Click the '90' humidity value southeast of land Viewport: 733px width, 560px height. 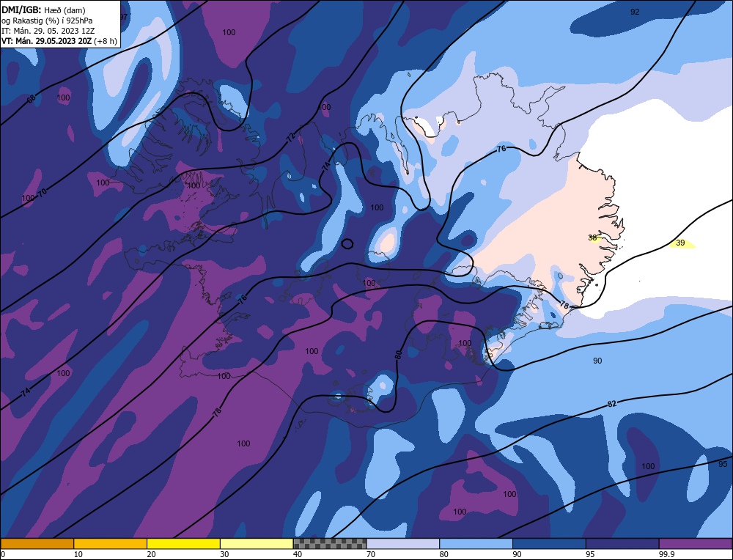(597, 361)
